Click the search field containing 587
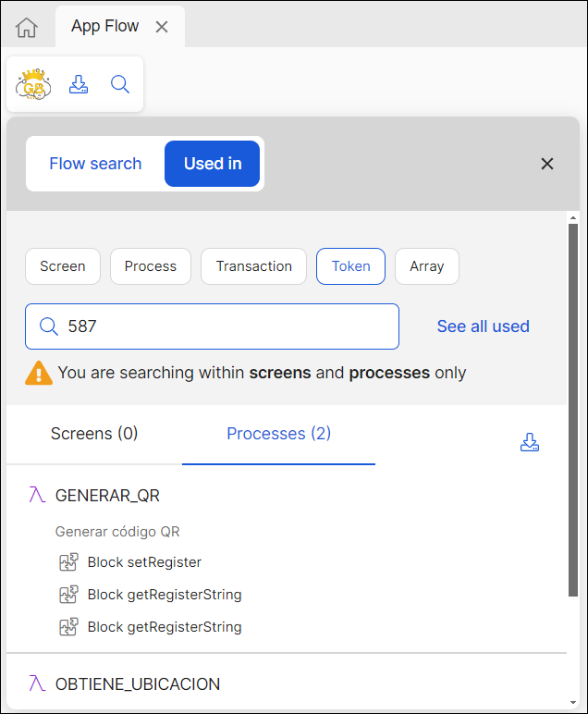Viewport: 588px width, 714px height. [x=222, y=326]
